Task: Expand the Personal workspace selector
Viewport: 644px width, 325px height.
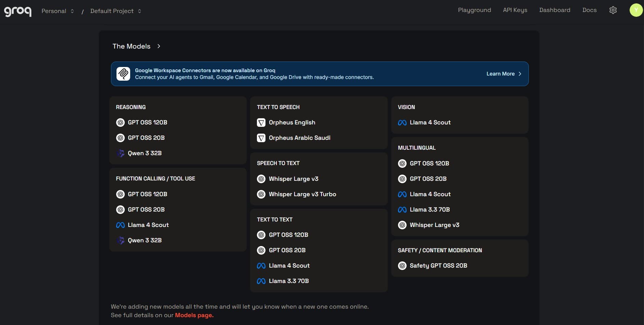Action: tap(57, 11)
